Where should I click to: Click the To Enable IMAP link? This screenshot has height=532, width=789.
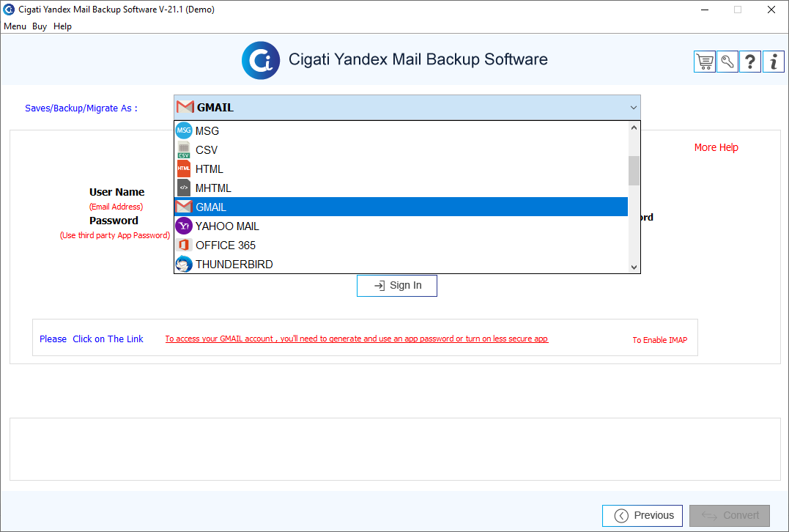[x=659, y=340]
